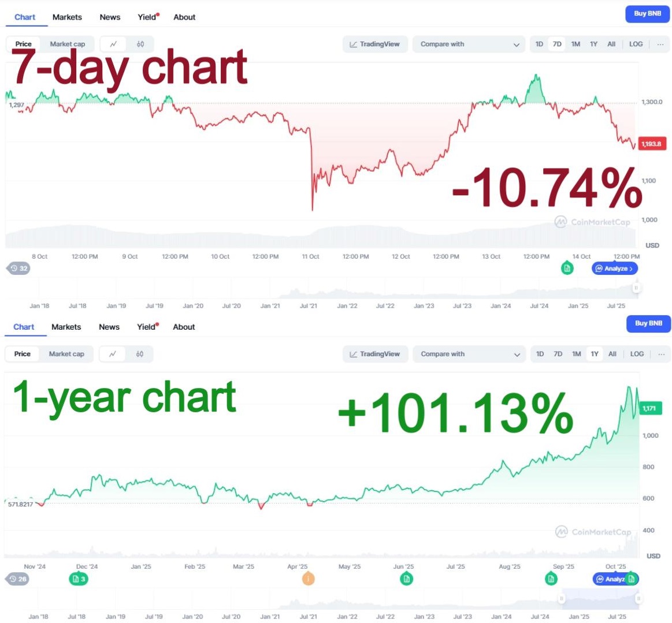Expand Compare with on the 1-year chart
Image resolution: width=672 pixels, height=623 pixels.
click(469, 354)
